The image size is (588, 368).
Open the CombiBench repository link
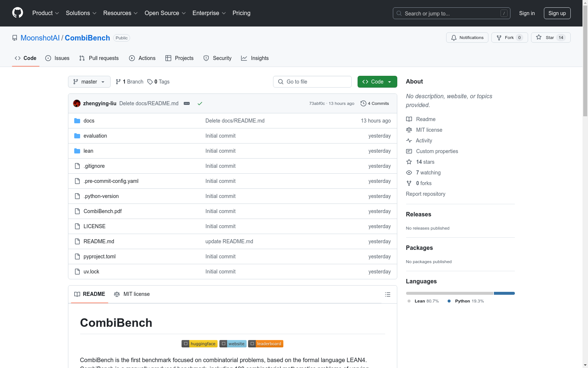(87, 38)
